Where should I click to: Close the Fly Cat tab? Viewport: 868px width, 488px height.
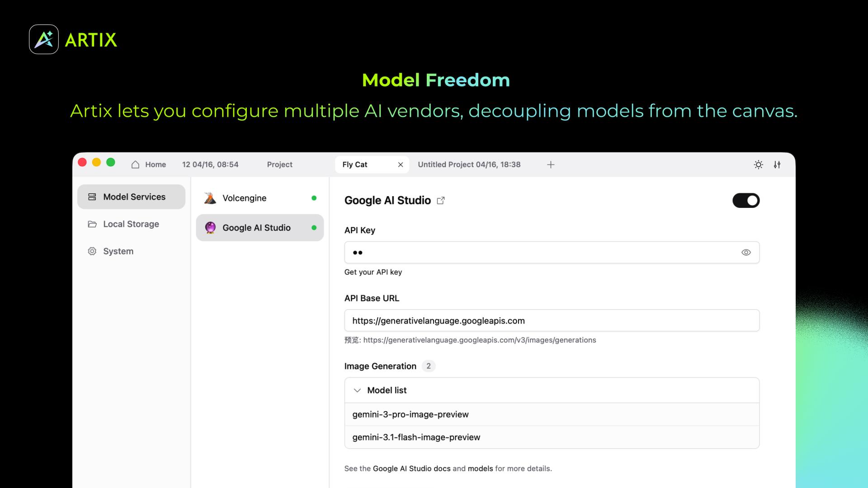(x=400, y=164)
